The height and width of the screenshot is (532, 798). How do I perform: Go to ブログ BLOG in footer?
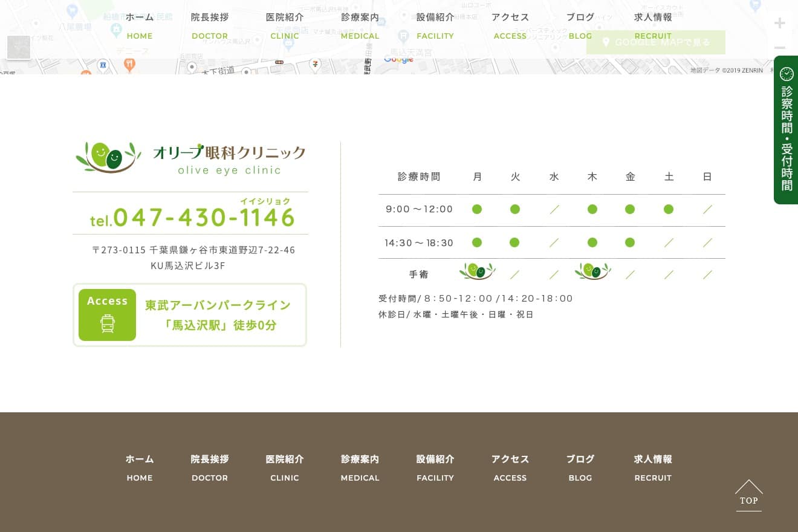point(580,468)
